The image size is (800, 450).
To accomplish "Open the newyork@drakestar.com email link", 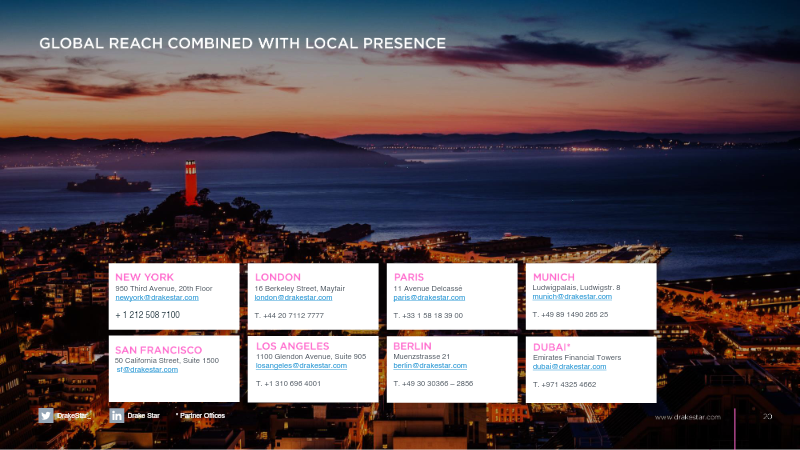I will [x=157, y=297].
